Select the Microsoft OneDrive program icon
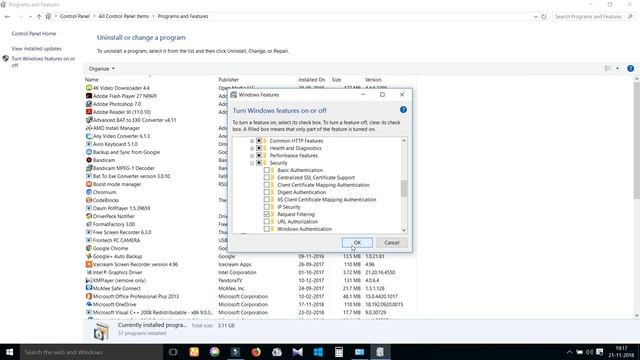This screenshot has width=640, height=360. click(x=89, y=304)
